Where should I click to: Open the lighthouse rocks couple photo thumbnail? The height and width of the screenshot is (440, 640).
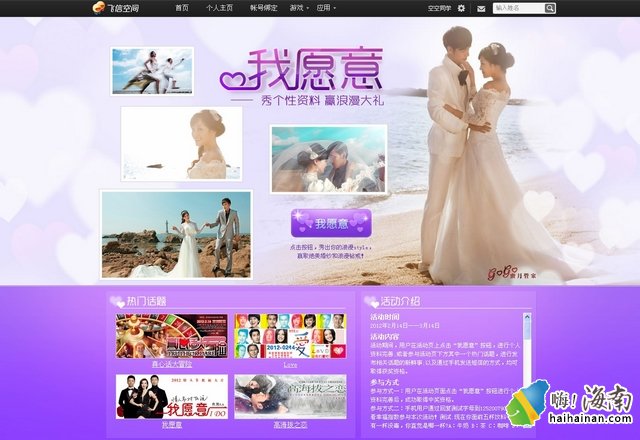point(176,235)
